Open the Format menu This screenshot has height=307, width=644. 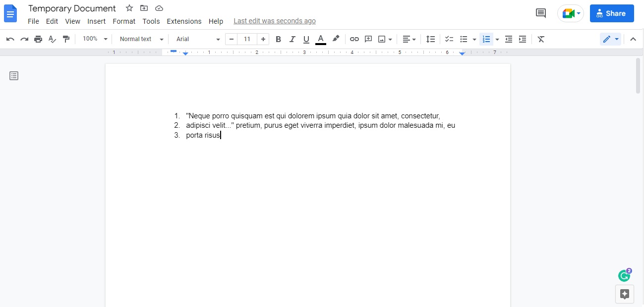(124, 21)
